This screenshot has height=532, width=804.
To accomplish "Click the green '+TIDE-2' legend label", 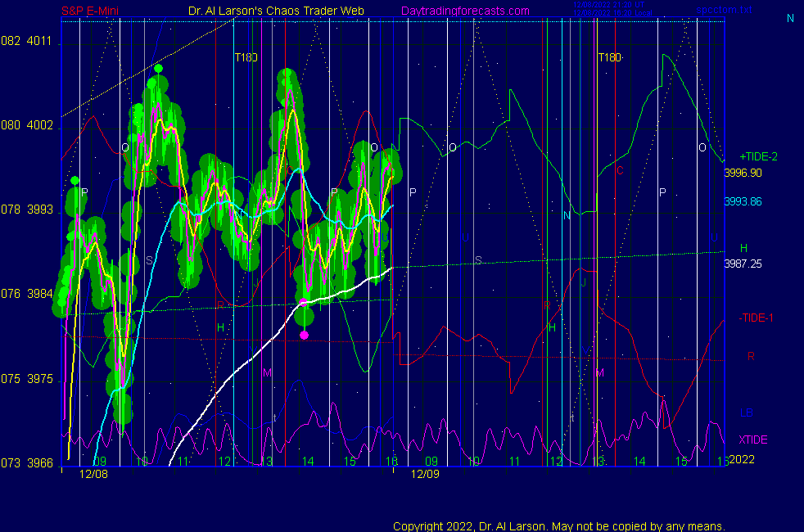I will click(758, 157).
